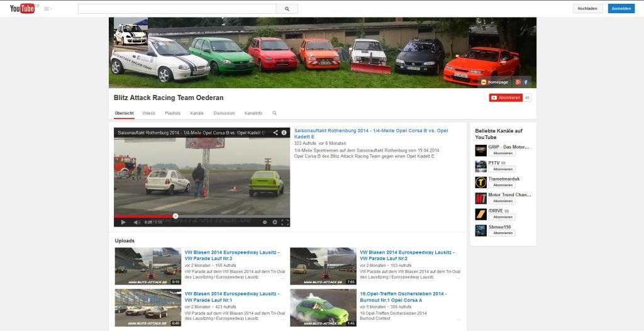This screenshot has width=644, height=331.
Task: Click the Uploads section heading
Action: click(125, 241)
